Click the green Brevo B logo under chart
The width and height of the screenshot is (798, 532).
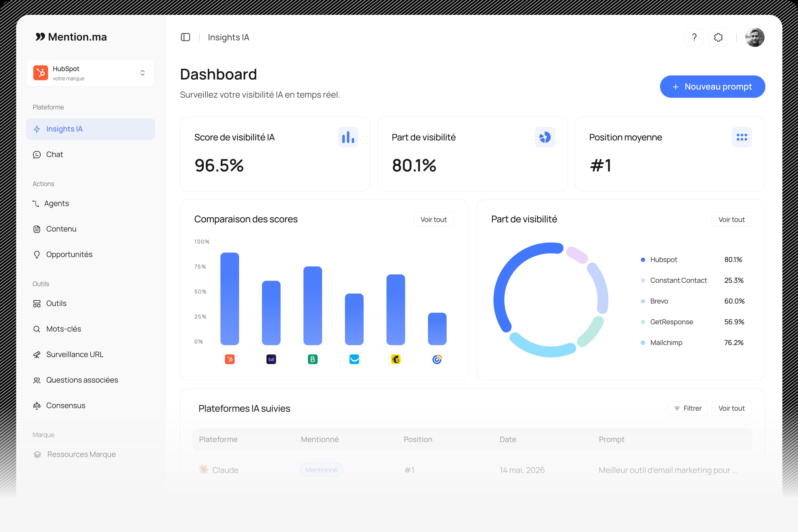coord(313,359)
